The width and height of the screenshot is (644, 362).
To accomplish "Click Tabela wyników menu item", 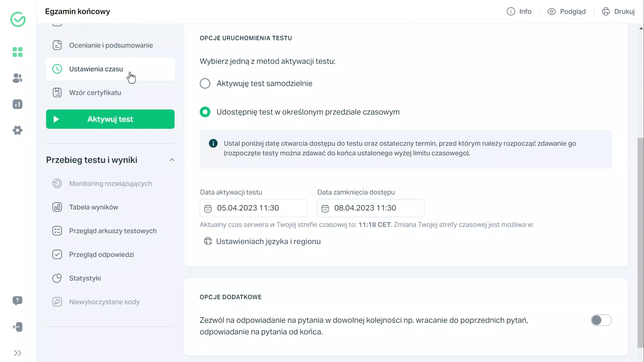I will point(93,207).
